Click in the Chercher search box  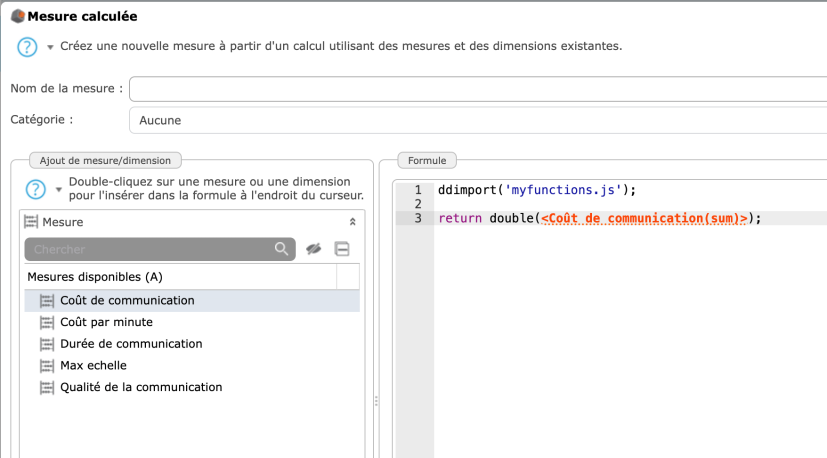tap(150, 249)
